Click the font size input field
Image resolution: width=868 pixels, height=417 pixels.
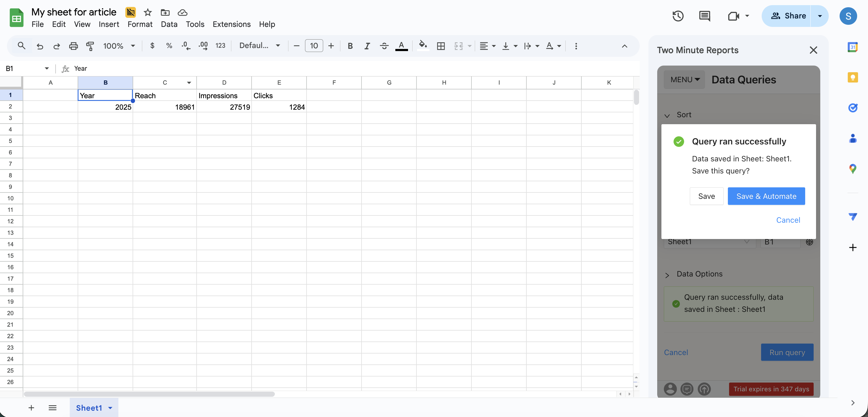314,46
